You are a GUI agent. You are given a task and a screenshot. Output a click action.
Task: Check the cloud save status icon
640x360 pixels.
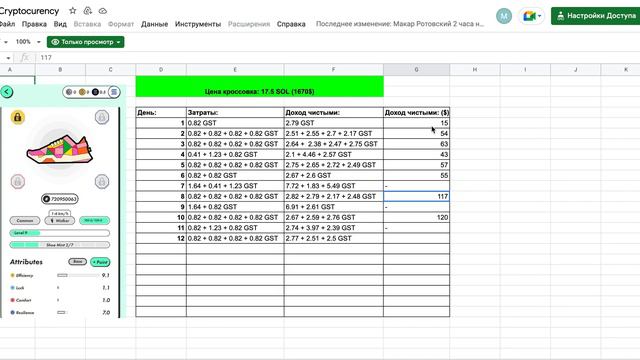103,11
